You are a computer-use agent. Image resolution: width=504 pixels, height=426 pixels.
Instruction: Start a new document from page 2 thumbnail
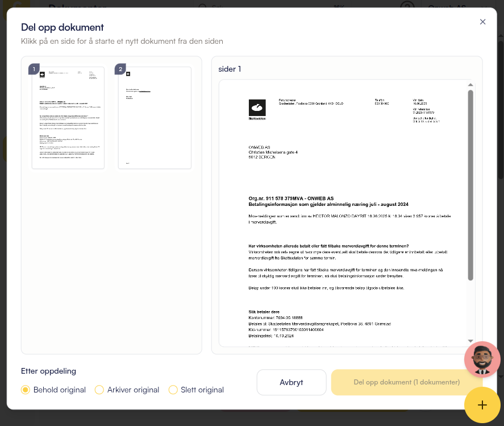pos(155,118)
